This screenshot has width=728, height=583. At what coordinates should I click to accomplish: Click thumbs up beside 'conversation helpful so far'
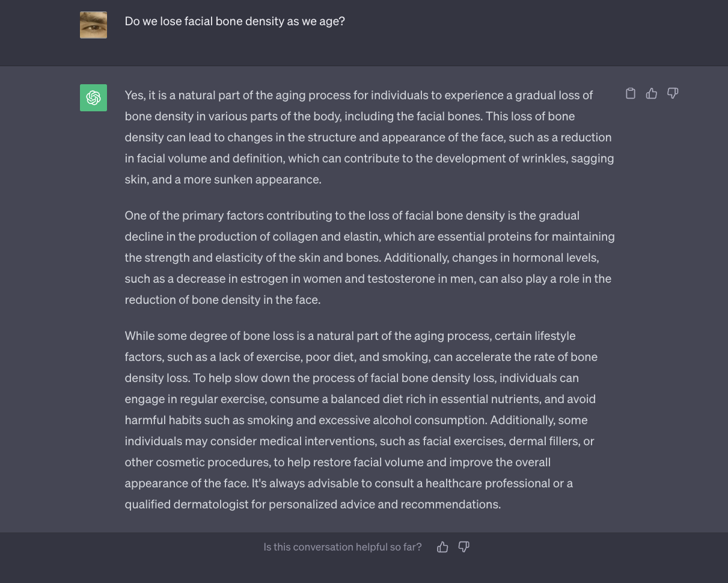443,547
